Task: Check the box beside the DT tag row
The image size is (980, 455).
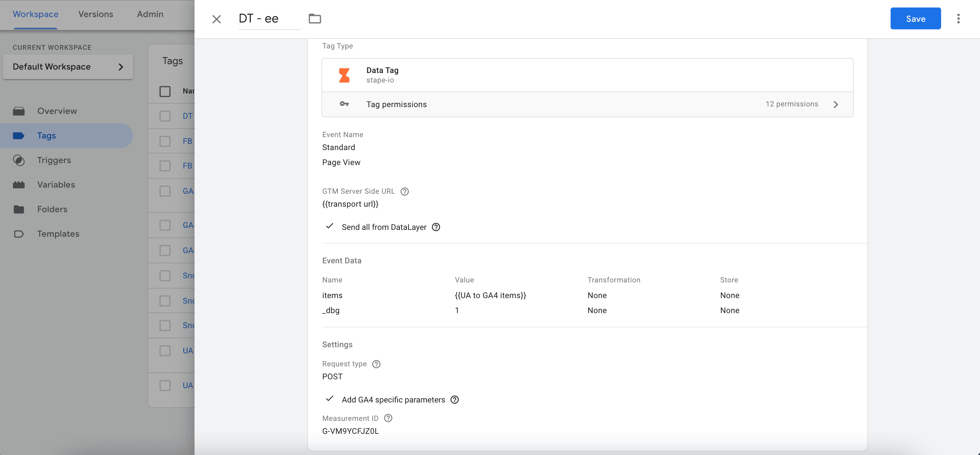Action: tap(165, 116)
